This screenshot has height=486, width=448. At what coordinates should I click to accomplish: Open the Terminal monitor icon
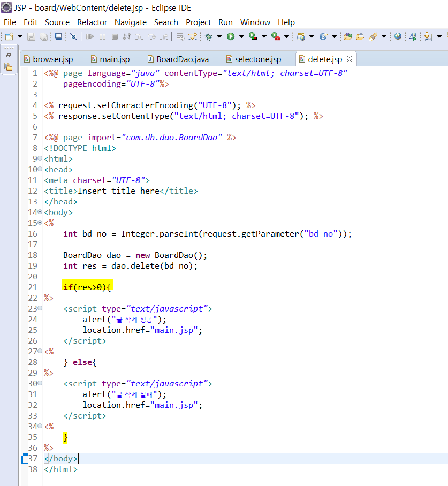pos(58,36)
